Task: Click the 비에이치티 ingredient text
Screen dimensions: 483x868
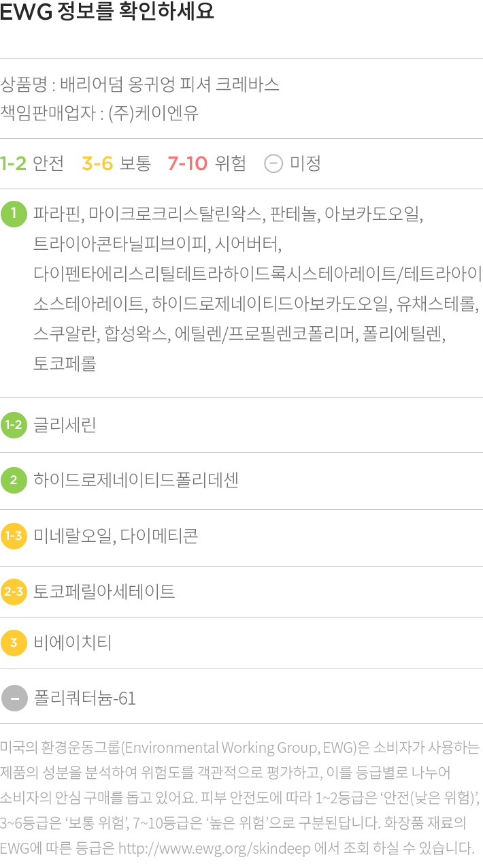Action: 73,643
